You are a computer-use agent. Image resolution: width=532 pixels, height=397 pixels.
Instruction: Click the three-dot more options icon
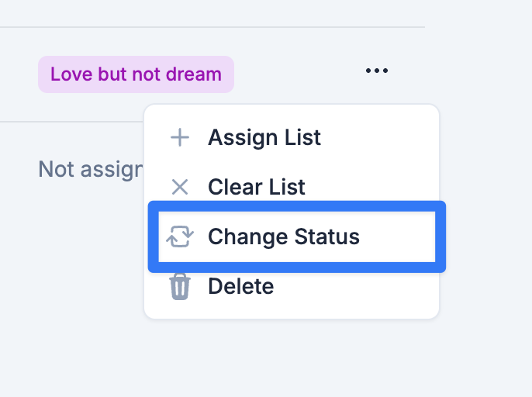[377, 71]
